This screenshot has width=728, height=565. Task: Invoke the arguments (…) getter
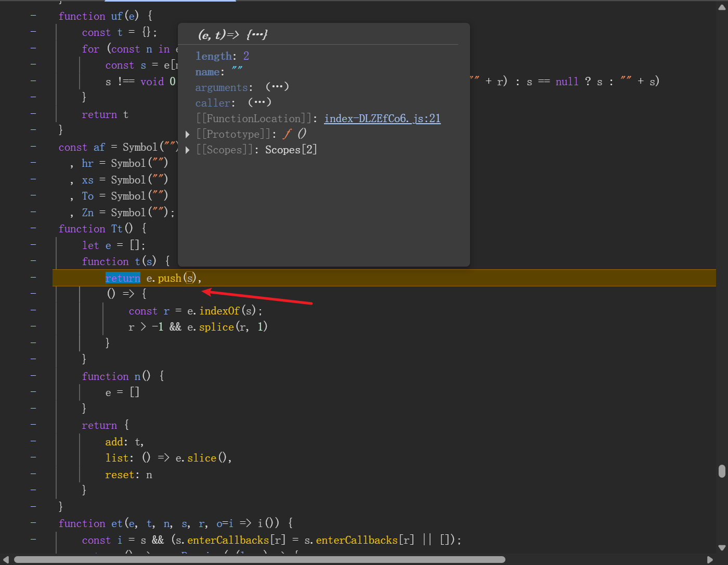click(x=277, y=87)
